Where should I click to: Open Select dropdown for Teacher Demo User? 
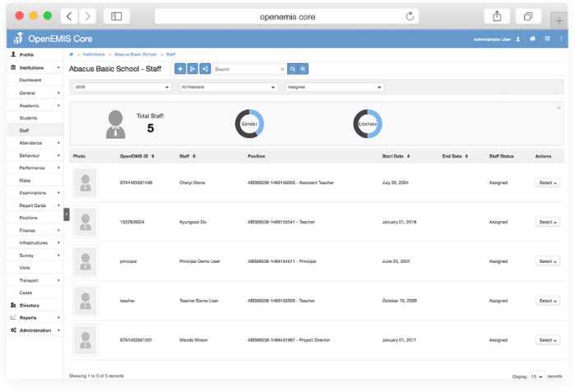[548, 301]
